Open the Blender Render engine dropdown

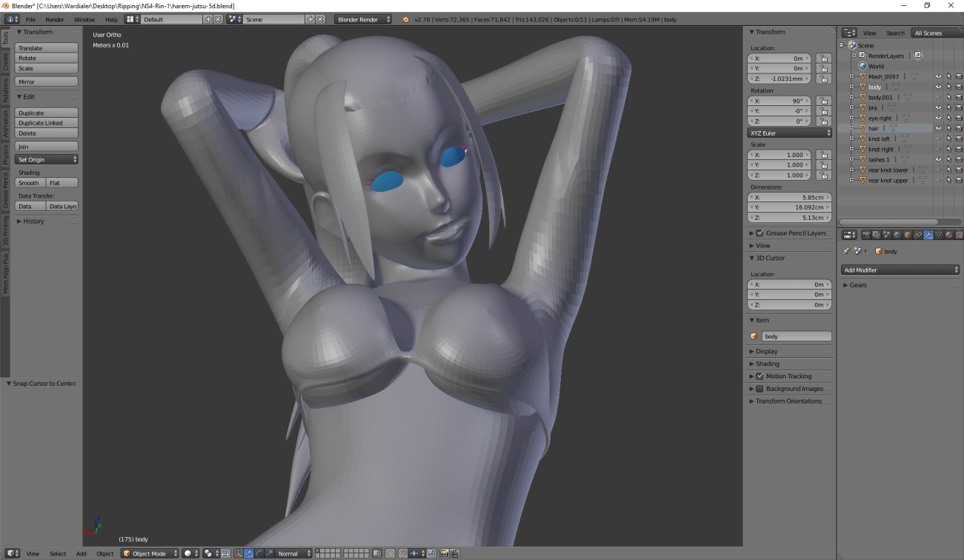coord(363,19)
